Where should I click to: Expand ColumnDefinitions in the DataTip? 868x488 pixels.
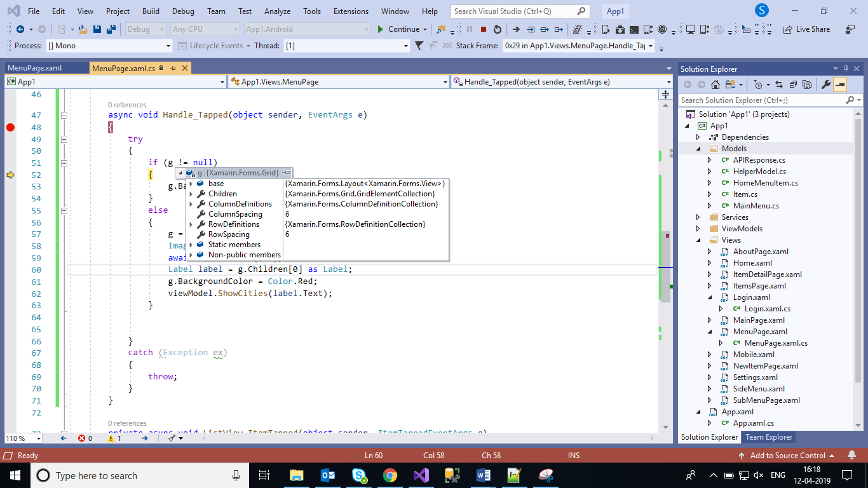tap(191, 204)
